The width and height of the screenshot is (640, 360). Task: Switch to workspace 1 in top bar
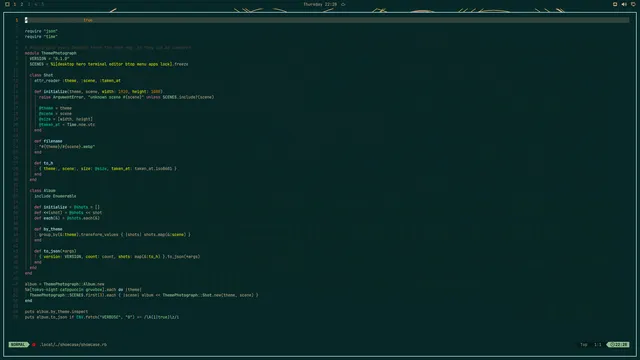point(15,4)
